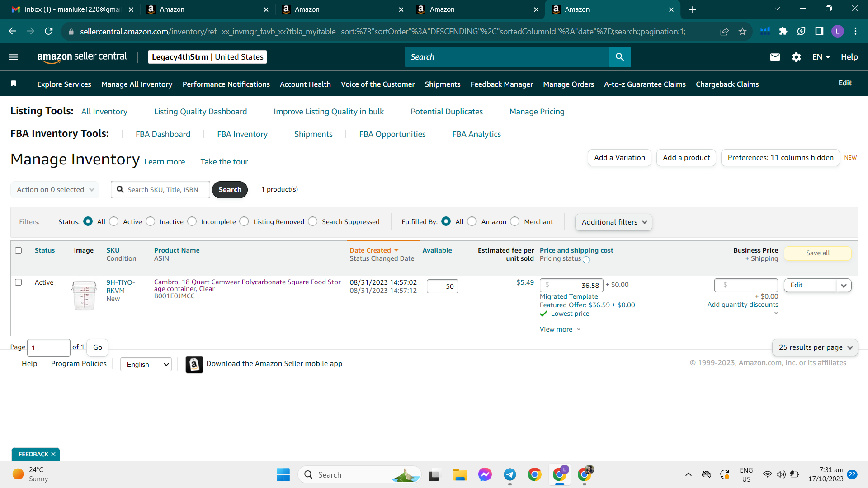Open the settings gear icon
This screenshot has width=868, height=488.
tap(796, 57)
